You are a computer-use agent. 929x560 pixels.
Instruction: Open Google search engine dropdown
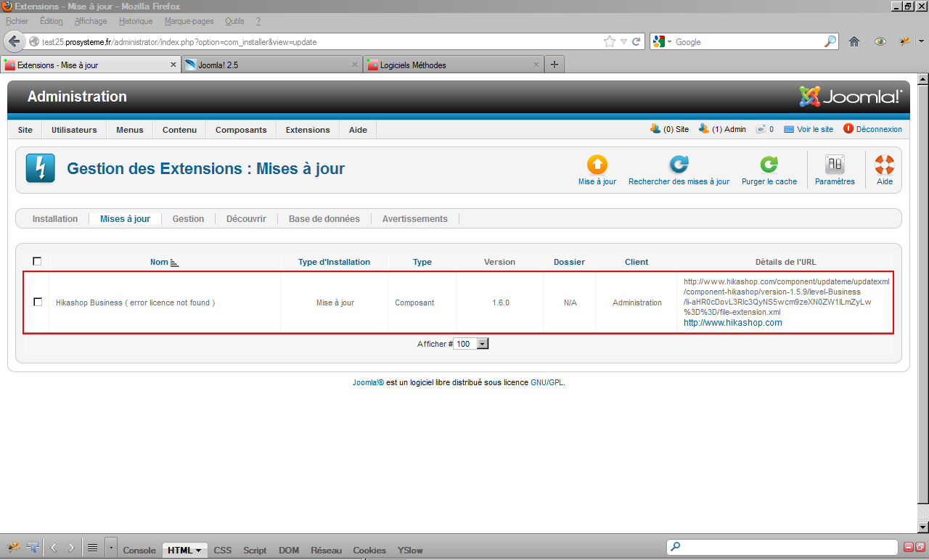click(669, 42)
